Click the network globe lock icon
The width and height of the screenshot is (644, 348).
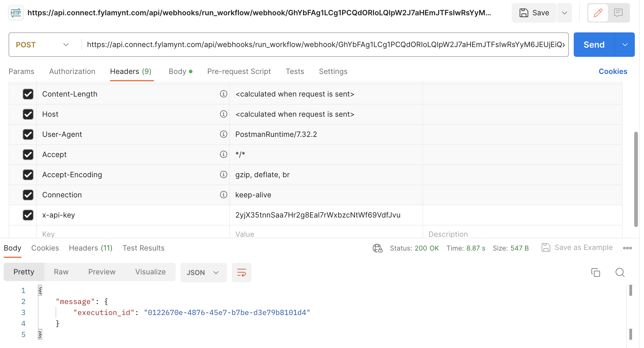point(377,248)
